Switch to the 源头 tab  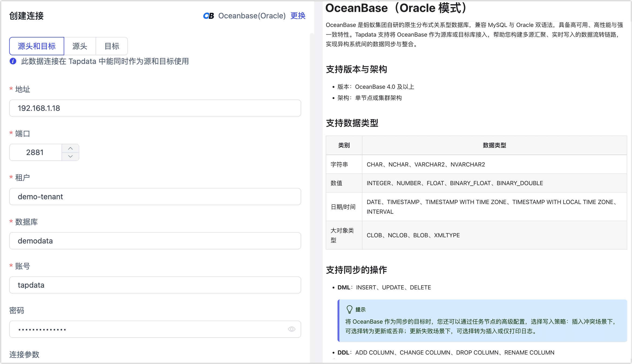[x=80, y=46]
